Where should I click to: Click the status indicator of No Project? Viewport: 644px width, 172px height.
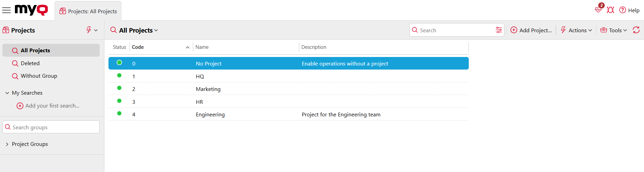click(x=119, y=63)
